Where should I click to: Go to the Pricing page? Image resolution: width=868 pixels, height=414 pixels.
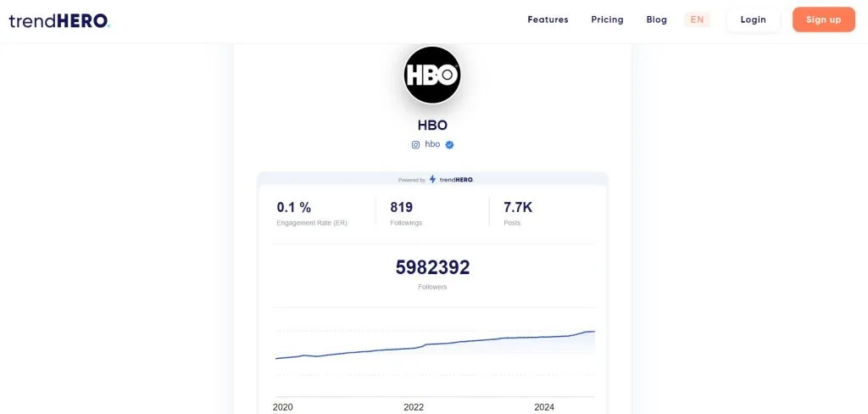pyautogui.click(x=607, y=20)
